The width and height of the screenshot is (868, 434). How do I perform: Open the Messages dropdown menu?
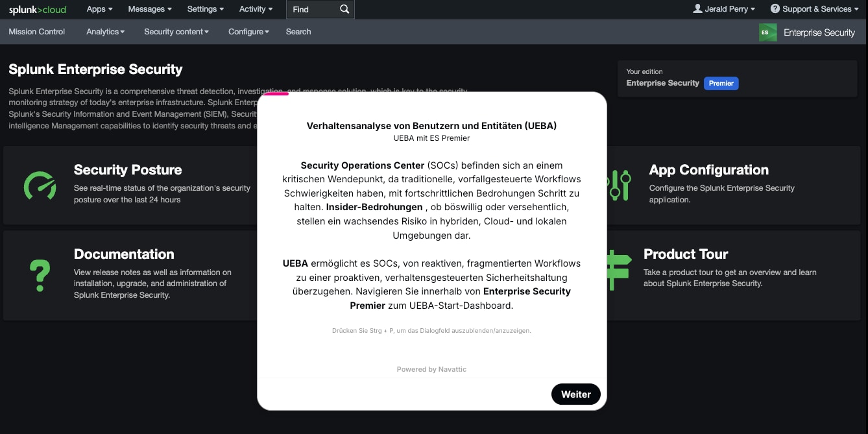[150, 9]
